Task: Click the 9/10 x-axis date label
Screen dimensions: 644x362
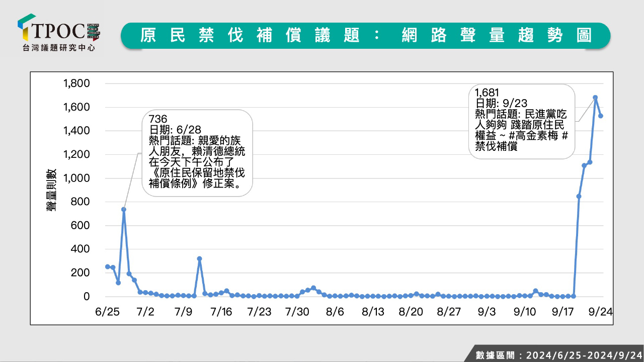Action: (x=525, y=312)
